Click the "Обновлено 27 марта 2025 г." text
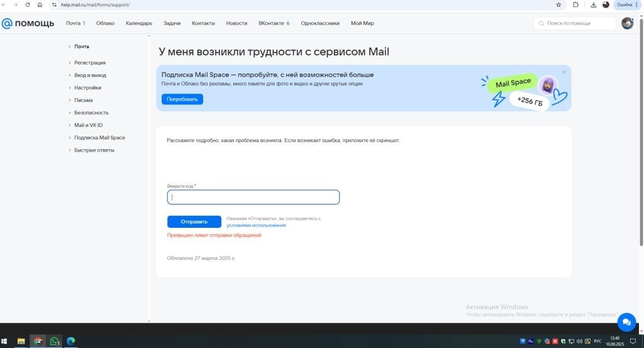This screenshot has width=644, height=348. coord(201,258)
